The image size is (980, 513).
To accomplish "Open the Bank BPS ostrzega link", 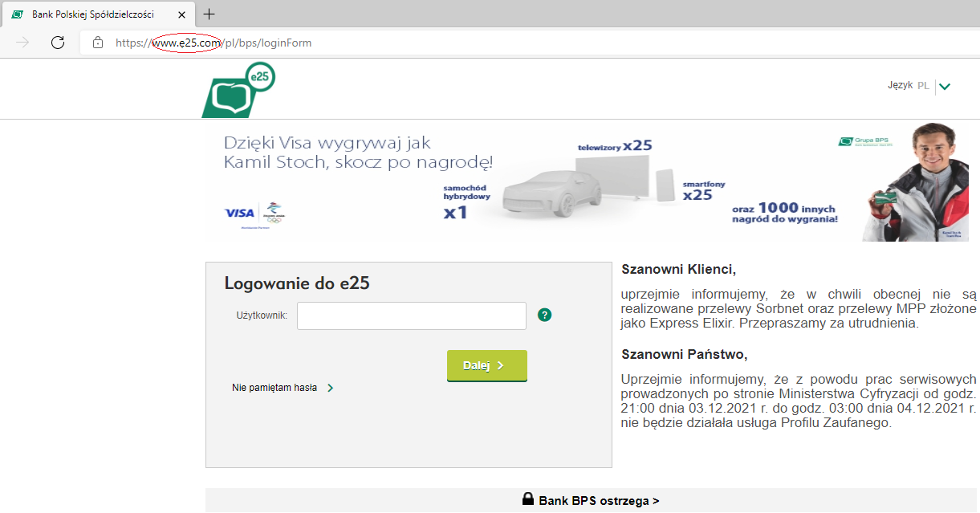I will coord(599,501).
